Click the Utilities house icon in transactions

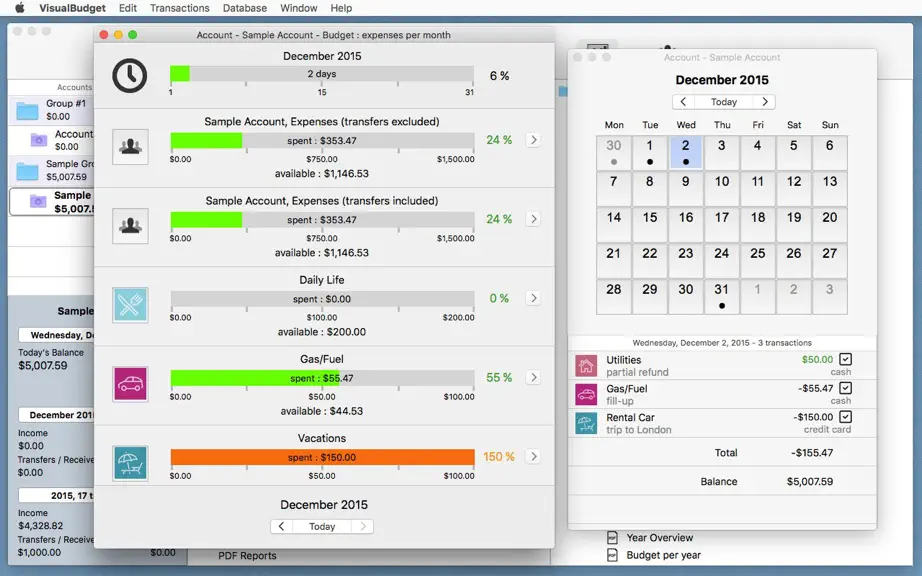click(586, 366)
